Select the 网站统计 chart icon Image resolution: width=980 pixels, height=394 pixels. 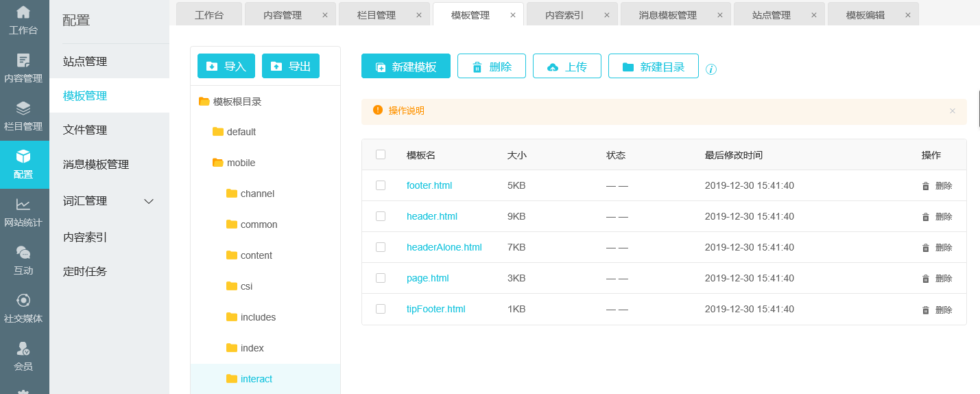(23, 205)
